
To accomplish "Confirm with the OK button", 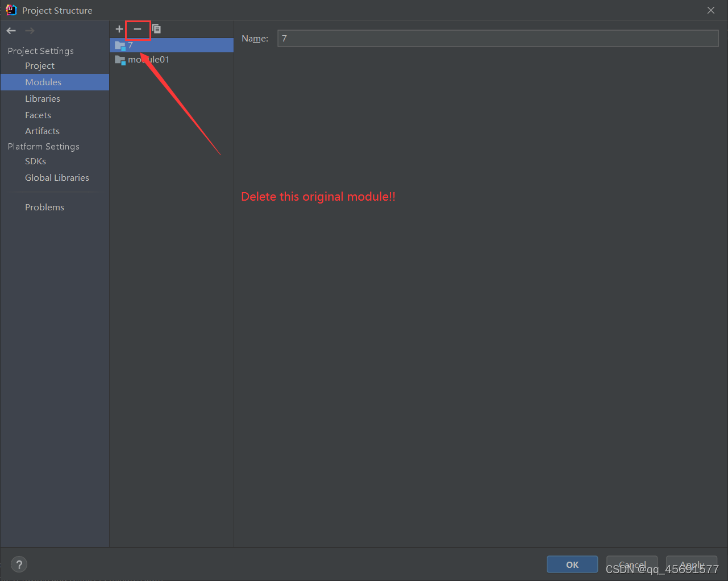I will tap(572, 565).
